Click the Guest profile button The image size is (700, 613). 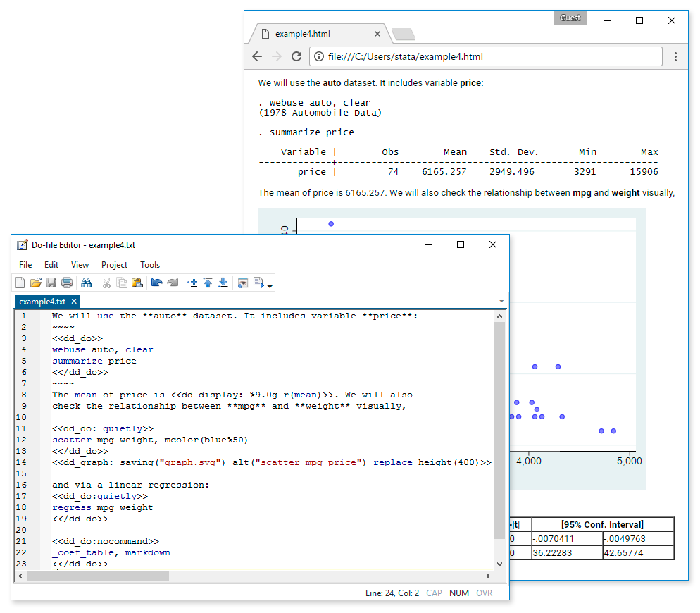[x=570, y=18]
